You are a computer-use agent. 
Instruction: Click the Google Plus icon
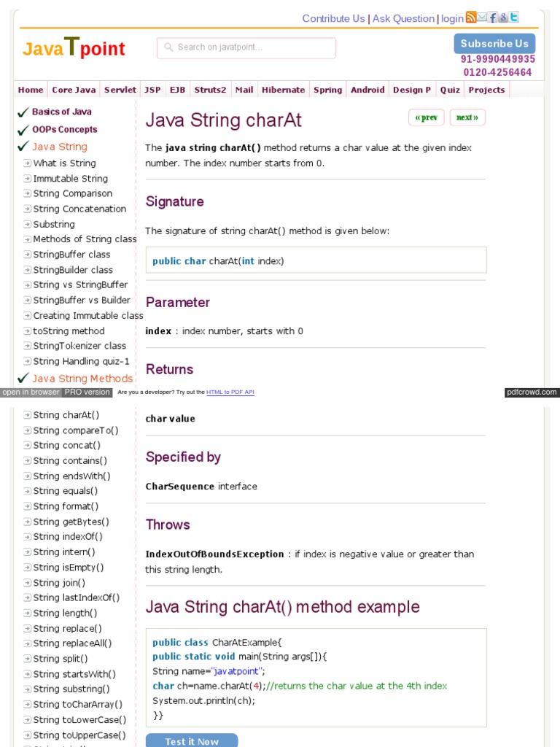[x=503, y=18]
